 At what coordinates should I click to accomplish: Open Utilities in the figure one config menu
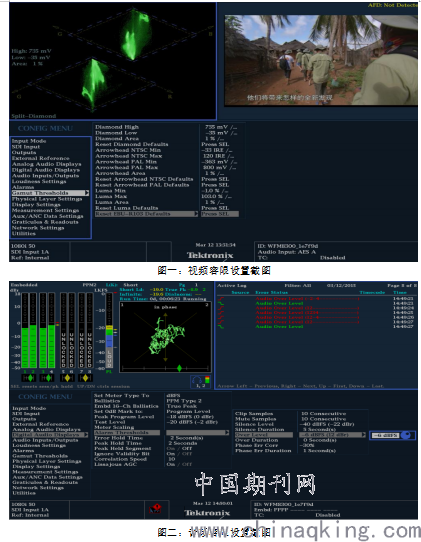click(24, 234)
